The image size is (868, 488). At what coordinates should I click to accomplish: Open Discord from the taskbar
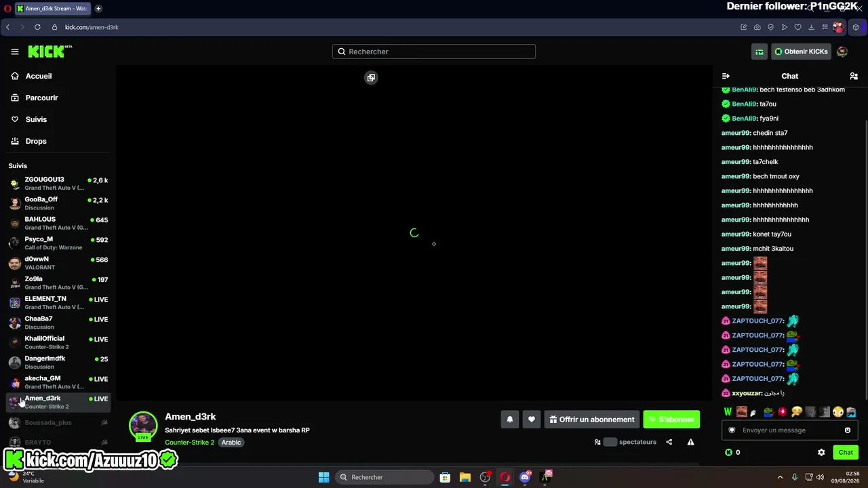[525, 477]
